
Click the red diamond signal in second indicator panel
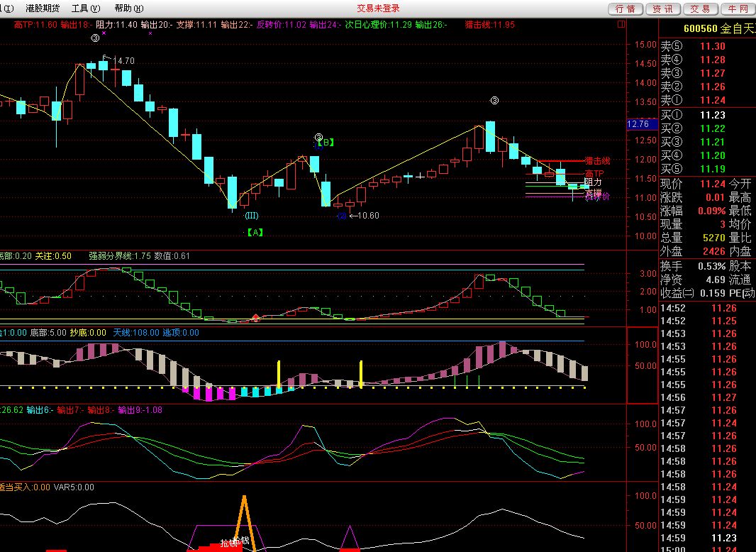[256, 318]
